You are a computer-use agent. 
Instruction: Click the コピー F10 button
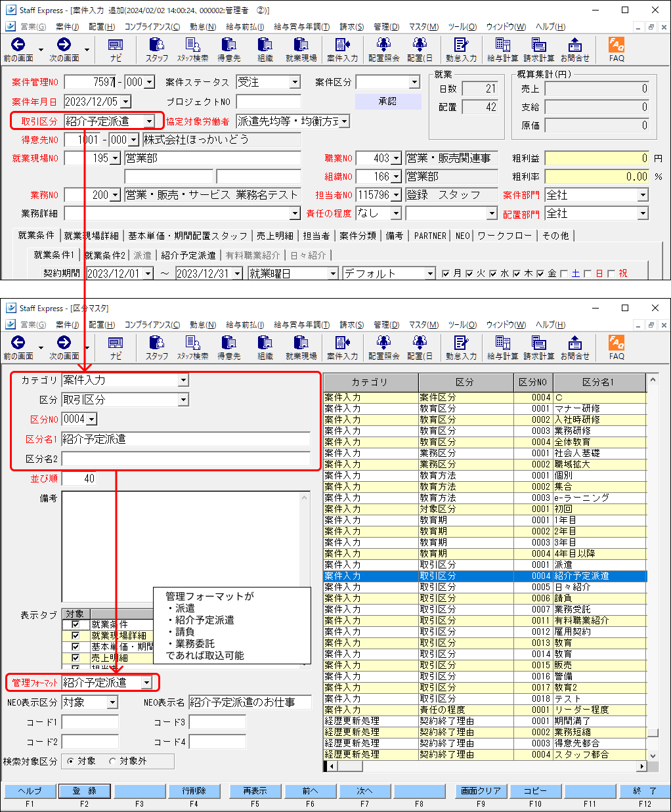coord(535,791)
